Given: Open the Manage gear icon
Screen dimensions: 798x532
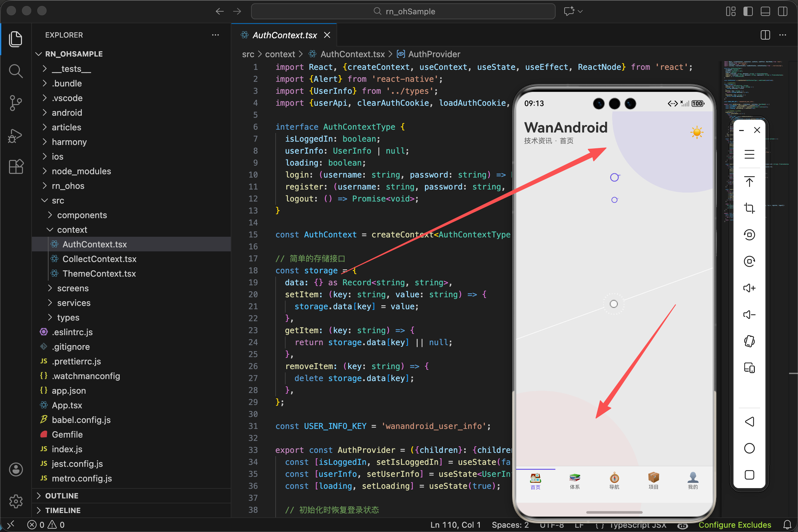Looking at the screenshot, I should [x=16, y=501].
